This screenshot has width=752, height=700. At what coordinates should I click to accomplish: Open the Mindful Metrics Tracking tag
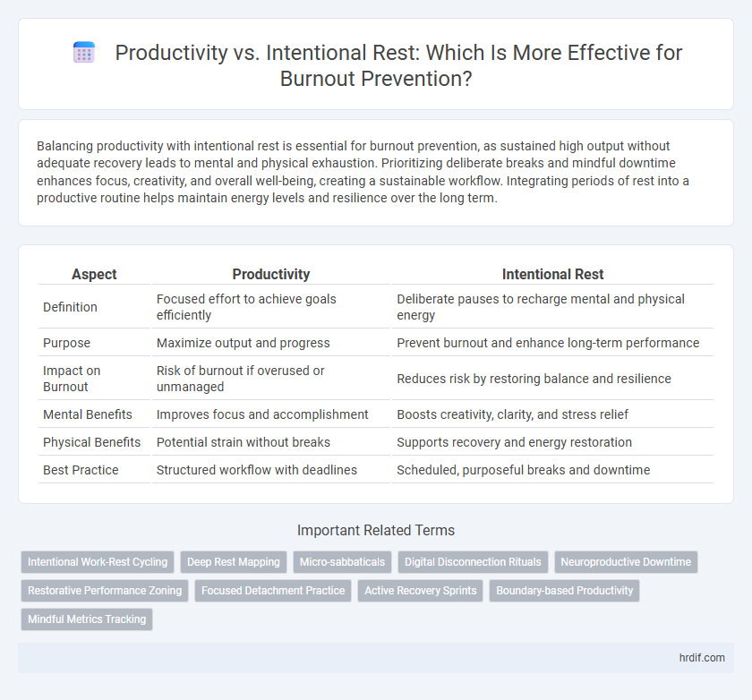point(87,619)
